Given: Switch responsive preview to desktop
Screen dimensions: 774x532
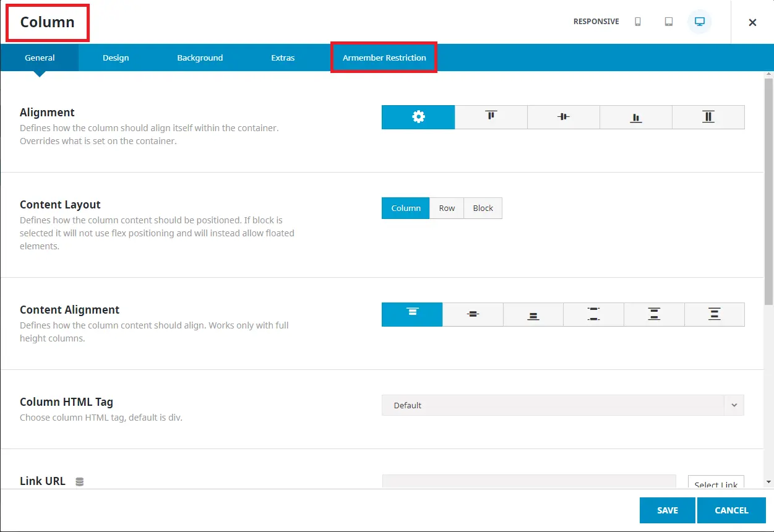Looking at the screenshot, I should pos(700,22).
